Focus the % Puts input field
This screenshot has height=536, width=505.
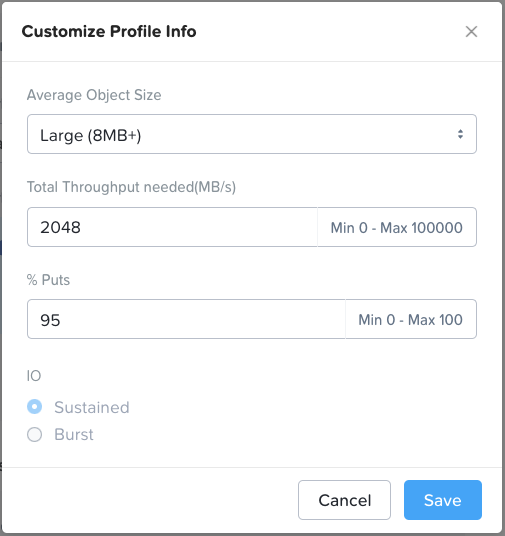click(x=186, y=319)
